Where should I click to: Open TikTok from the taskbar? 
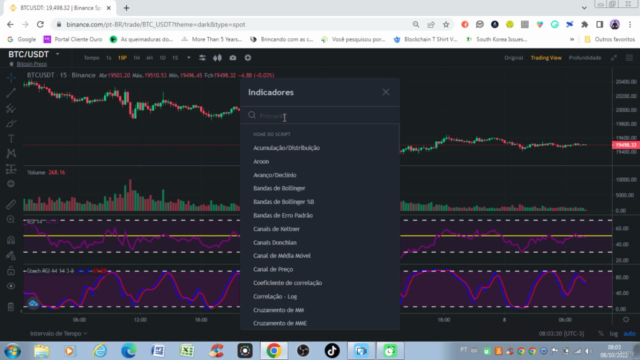click(332, 351)
